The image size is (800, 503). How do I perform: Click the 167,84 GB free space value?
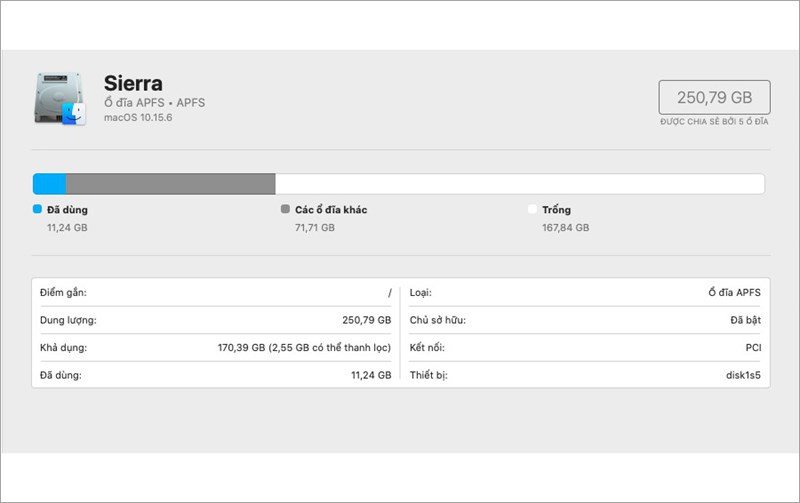[x=565, y=228]
